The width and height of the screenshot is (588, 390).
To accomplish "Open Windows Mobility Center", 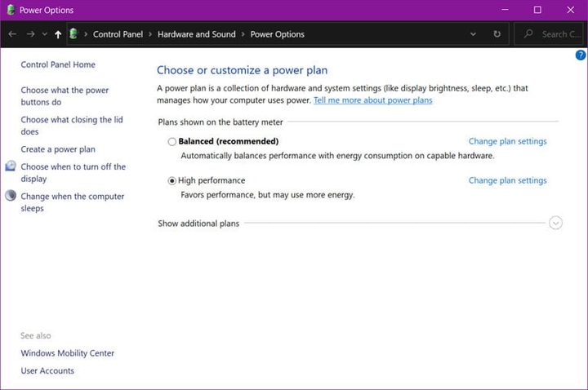I will 68,353.
